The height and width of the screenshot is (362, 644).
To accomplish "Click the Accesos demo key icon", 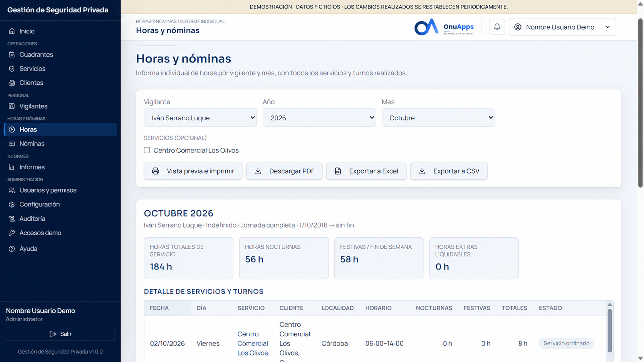I will click(x=12, y=233).
